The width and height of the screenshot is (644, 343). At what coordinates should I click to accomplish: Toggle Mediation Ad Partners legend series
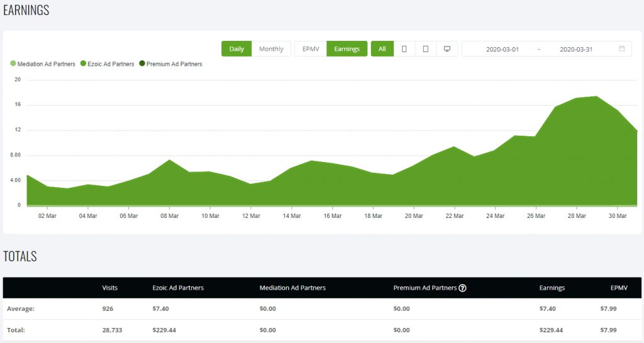pyautogui.click(x=43, y=64)
